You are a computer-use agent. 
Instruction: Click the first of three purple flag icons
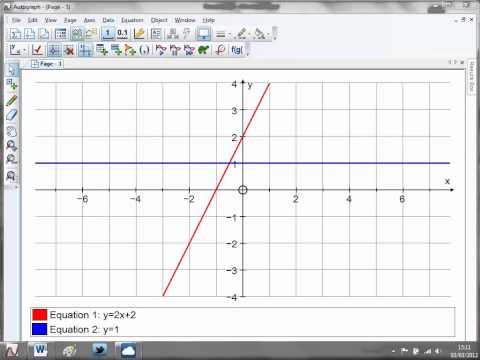[161, 50]
